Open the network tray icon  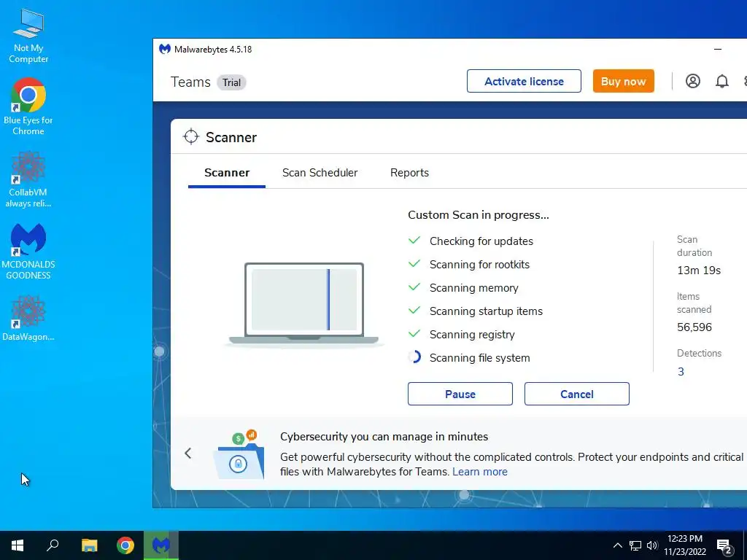(x=635, y=545)
